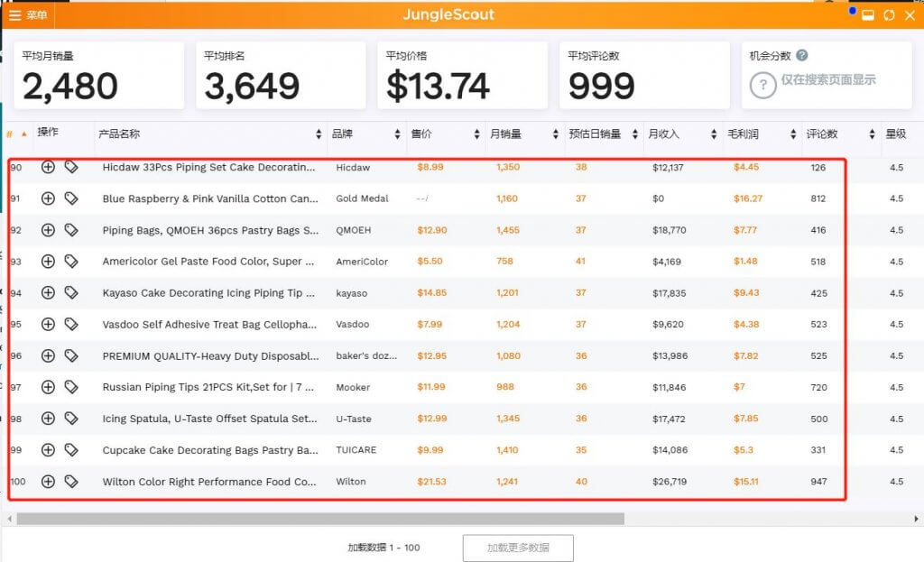Click the 平均评论数 value 999
Screen dimensions: 924x562
coord(602,86)
